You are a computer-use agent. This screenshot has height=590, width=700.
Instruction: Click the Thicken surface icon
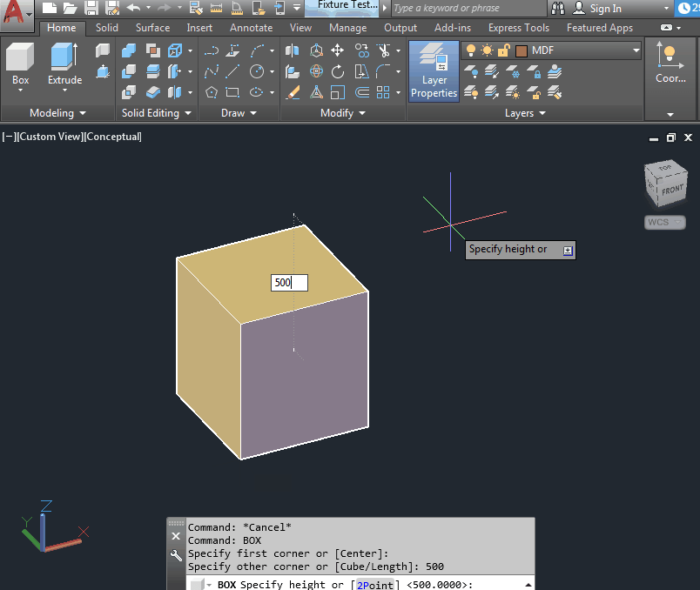click(152, 92)
